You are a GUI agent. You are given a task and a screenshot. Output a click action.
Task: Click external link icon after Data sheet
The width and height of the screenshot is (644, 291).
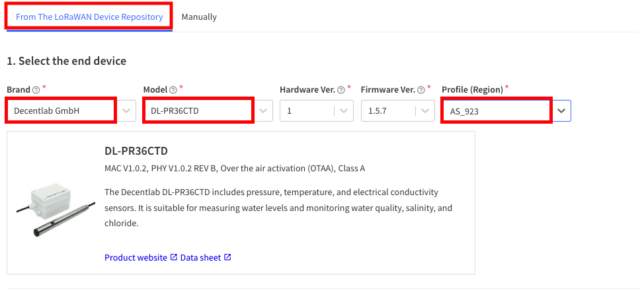point(227,257)
